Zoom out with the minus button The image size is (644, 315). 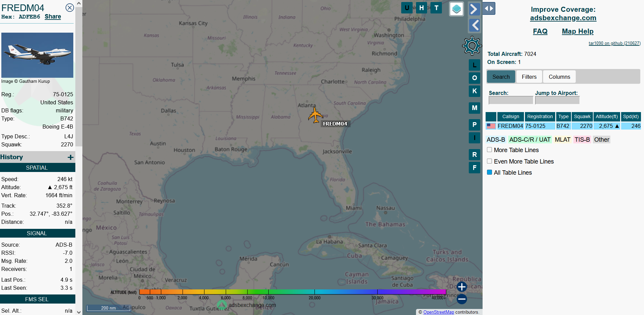tap(462, 299)
